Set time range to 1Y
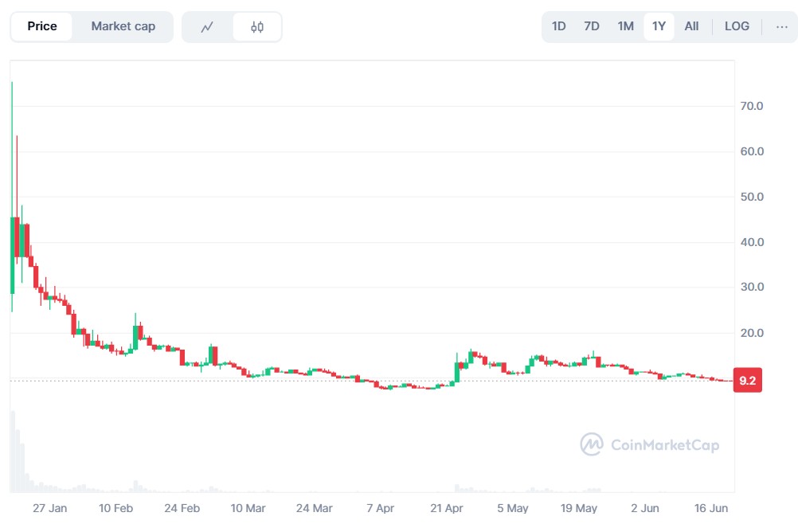The width and height of the screenshot is (798, 532). pyautogui.click(x=659, y=26)
